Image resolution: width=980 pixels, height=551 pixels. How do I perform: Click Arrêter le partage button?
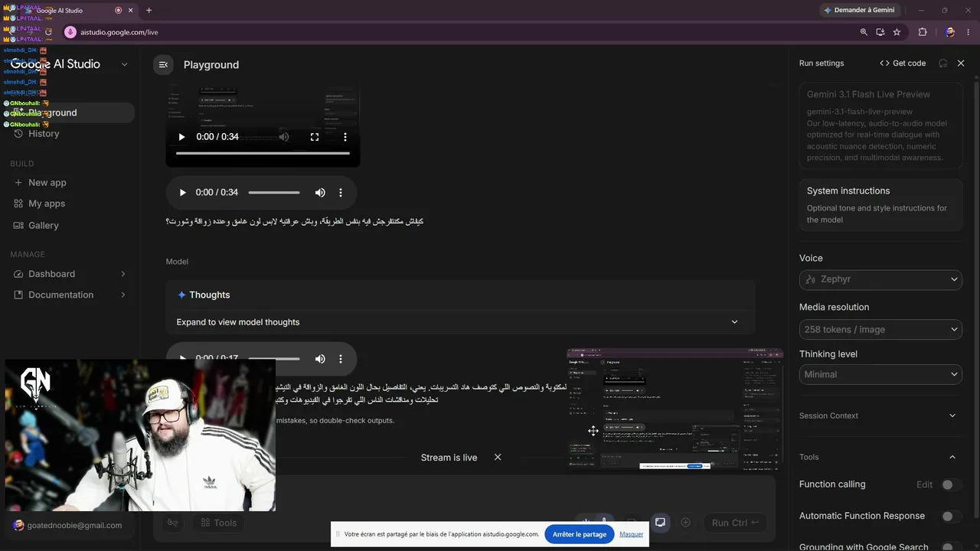point(580,534)
